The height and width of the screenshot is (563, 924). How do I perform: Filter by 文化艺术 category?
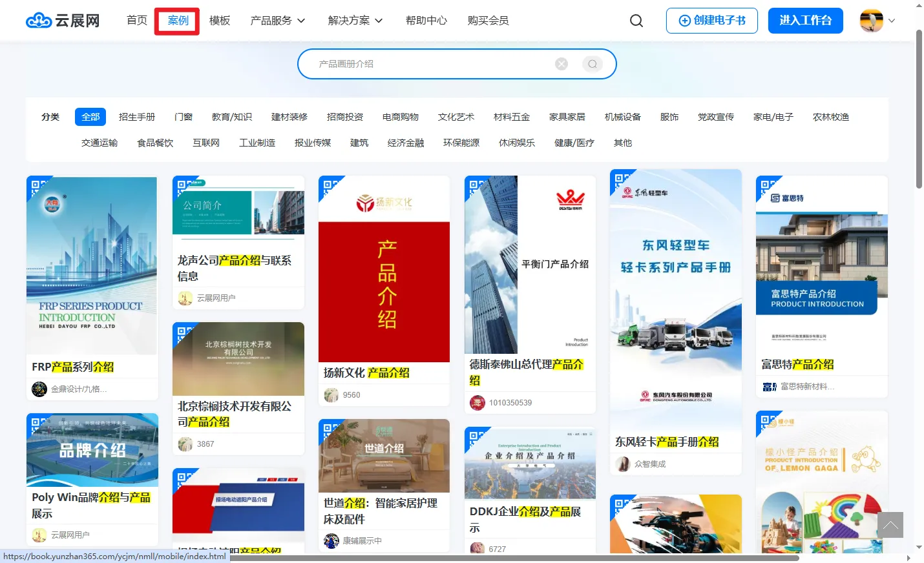pyautogui.click(x=456, y=117)
